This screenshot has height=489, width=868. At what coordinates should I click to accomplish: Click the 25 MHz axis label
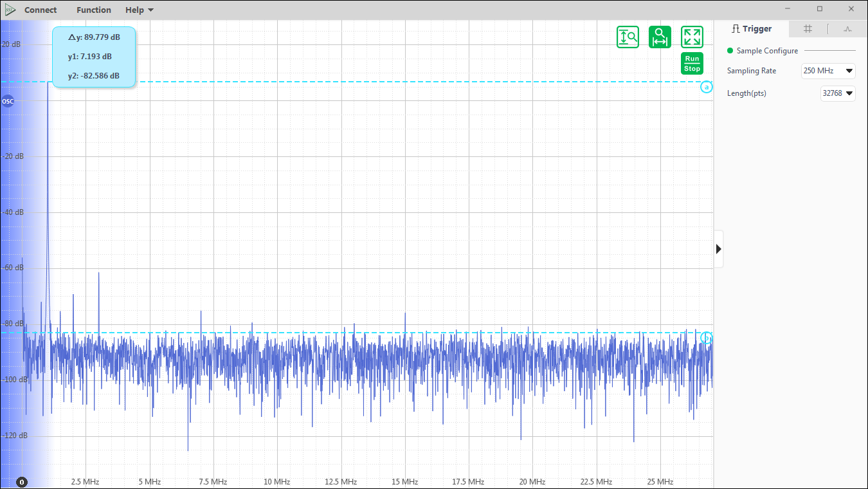coord(660,482)
